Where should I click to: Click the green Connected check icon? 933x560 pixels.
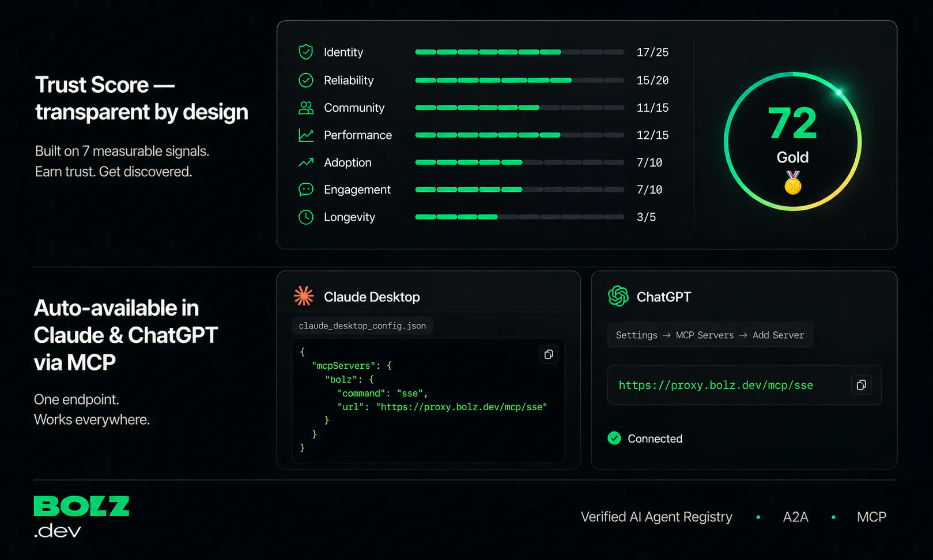(x=614, y=438)
